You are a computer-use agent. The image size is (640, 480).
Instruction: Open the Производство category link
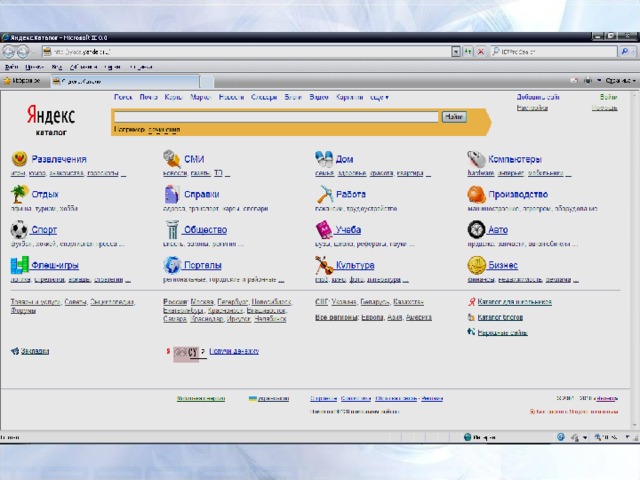(x=518, y=194)
